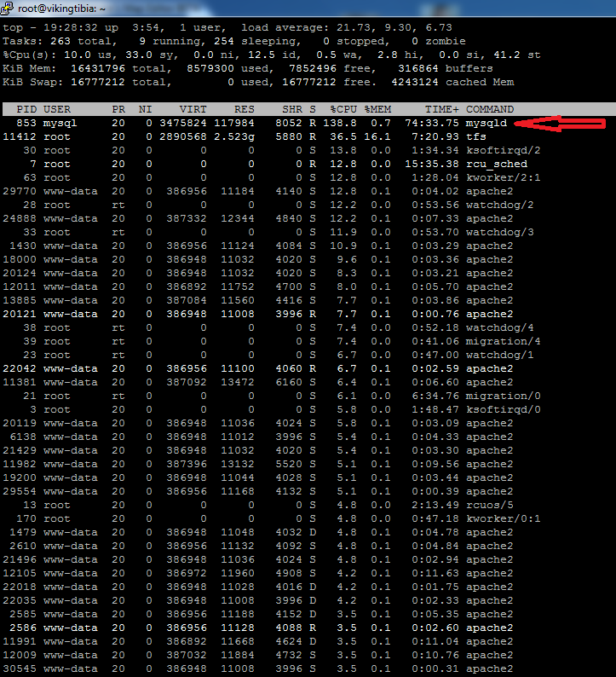Click PID 11381 in the list
This screenshot has width=616, height=677.
click(20, 383)
